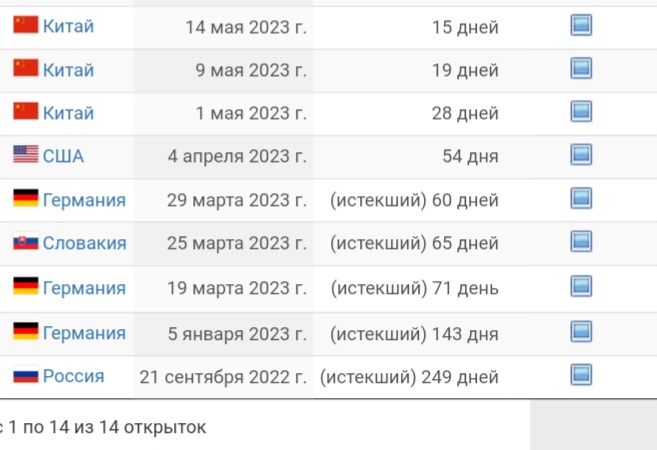
Task: Open image icon in the Россия row
Action: 581,376
